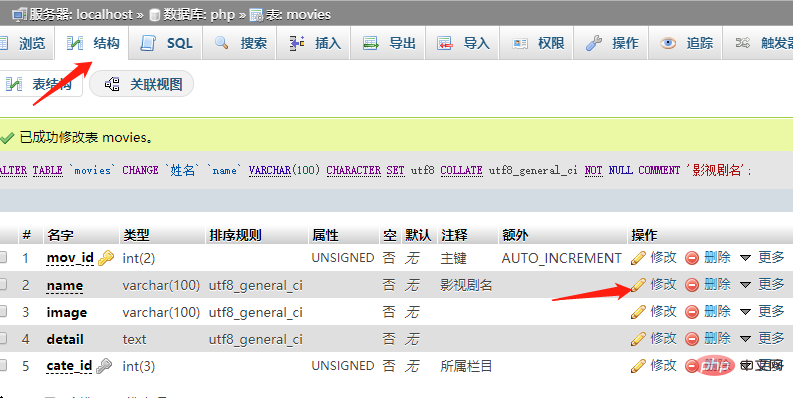The image size is (793, 398).
Task: Tick the checkbox for the cate_id row
Action: click(3, 364)
